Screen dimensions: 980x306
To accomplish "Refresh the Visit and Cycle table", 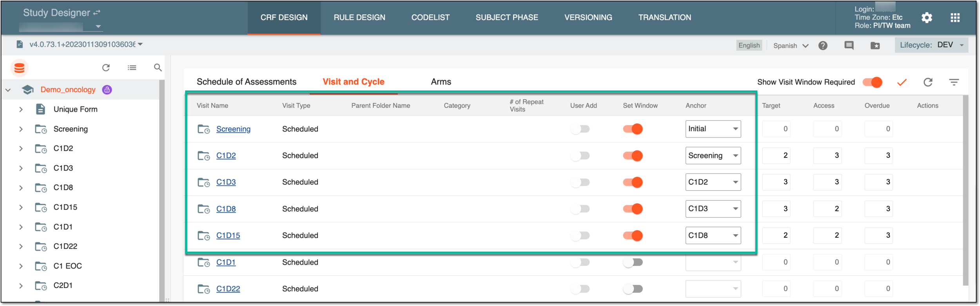I will (927, 82).
